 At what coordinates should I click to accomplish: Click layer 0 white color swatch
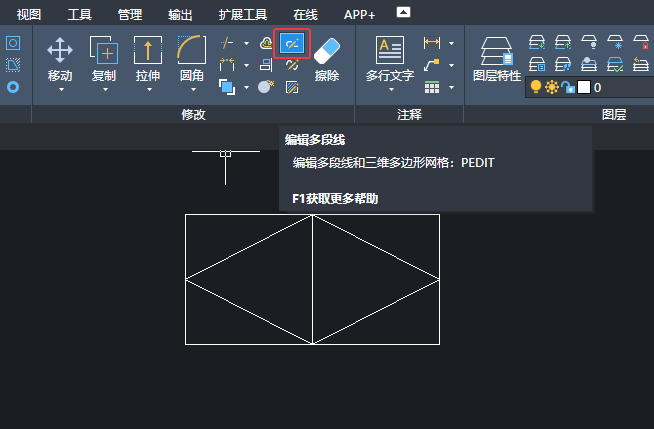[x=584, y=87]
